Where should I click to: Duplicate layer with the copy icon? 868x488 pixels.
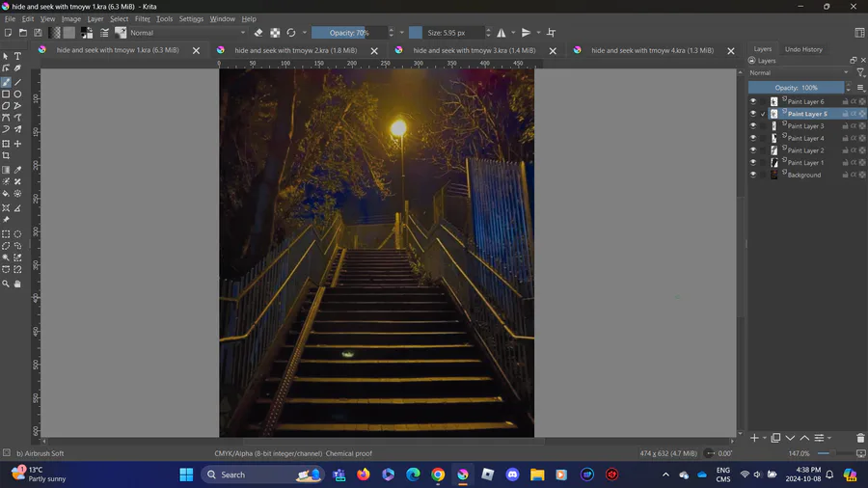coord(775,438)
